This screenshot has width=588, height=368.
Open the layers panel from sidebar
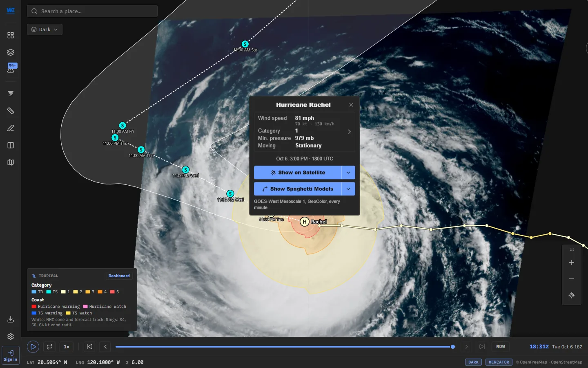coord(11,52)
